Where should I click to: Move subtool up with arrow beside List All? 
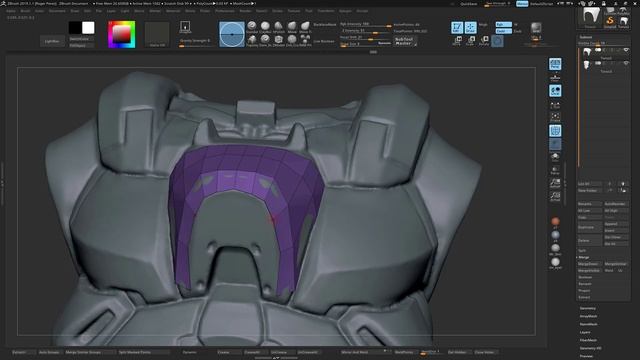coord(610,184)
